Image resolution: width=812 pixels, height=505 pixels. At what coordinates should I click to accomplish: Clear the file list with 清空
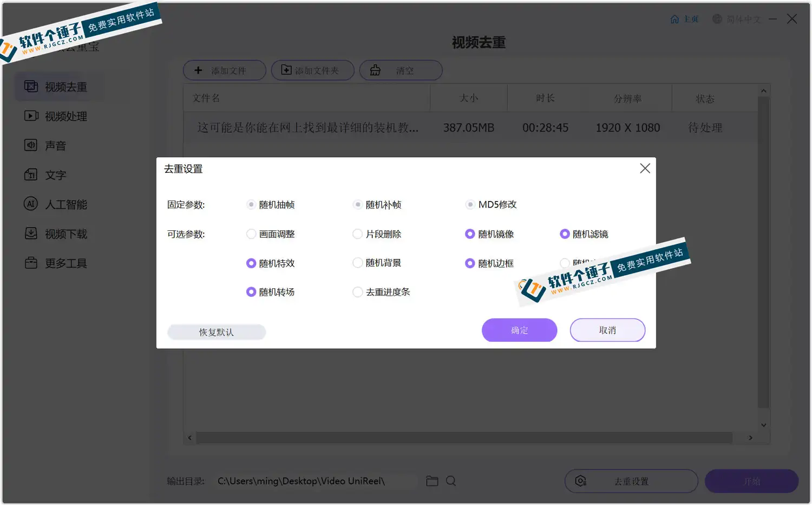(x=401, y=70)
